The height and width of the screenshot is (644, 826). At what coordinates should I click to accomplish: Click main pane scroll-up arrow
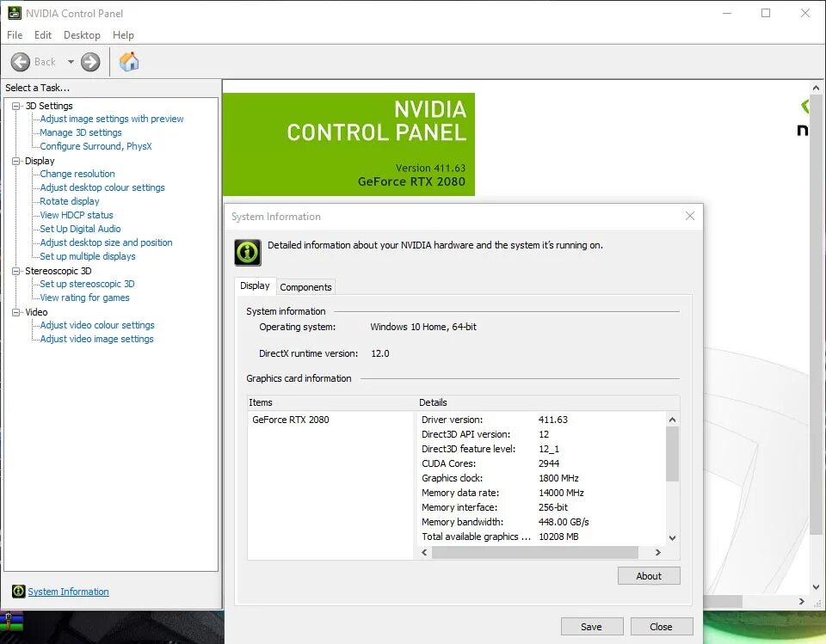(816, 88)
